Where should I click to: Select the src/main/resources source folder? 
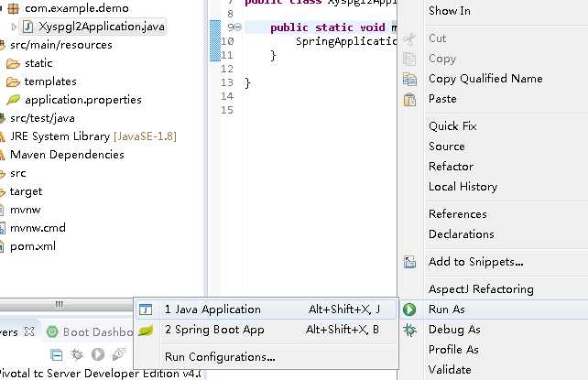(x=61, y=45)
